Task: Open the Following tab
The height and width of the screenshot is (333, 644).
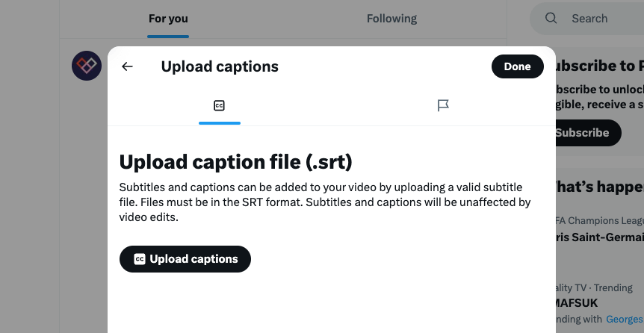Action: pos(391,19)
